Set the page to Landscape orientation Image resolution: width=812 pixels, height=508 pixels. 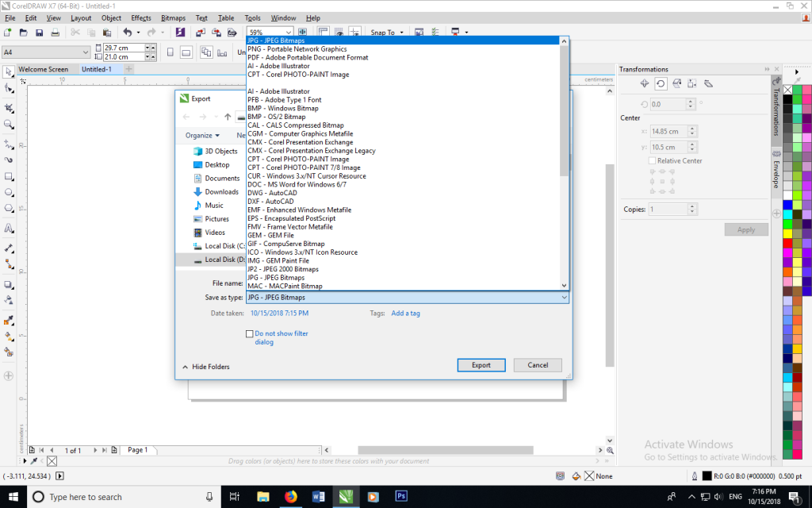click(x=186, y=52)
